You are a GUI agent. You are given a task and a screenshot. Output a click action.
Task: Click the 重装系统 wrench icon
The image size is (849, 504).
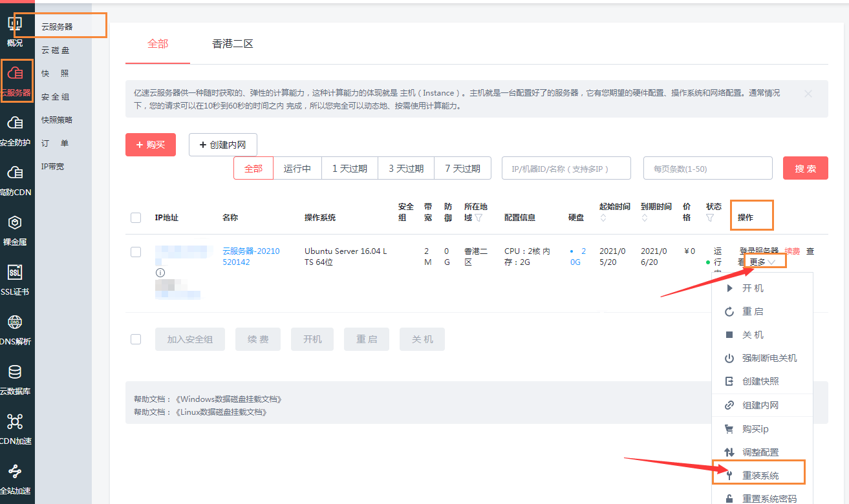click(x=729, y=476)
